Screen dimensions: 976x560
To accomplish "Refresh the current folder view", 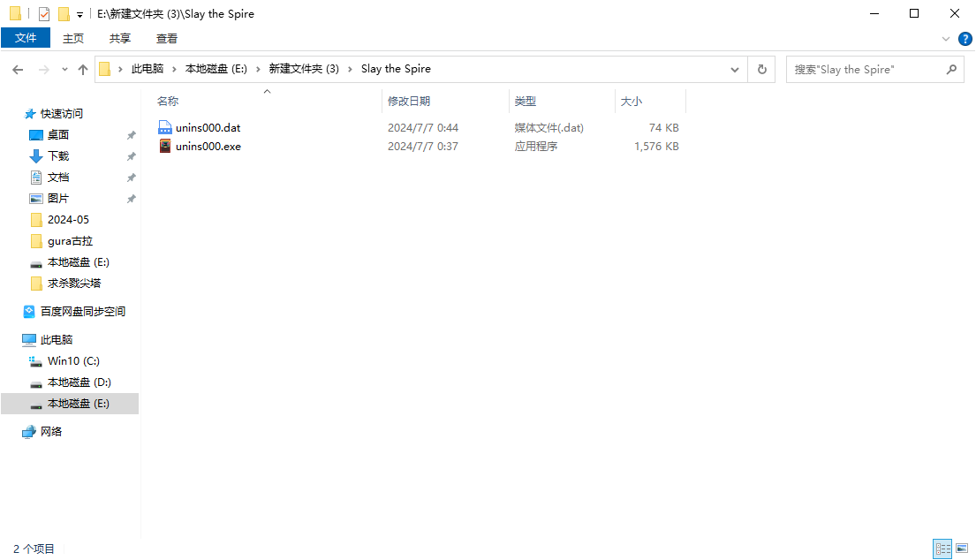I will point(761,69).
